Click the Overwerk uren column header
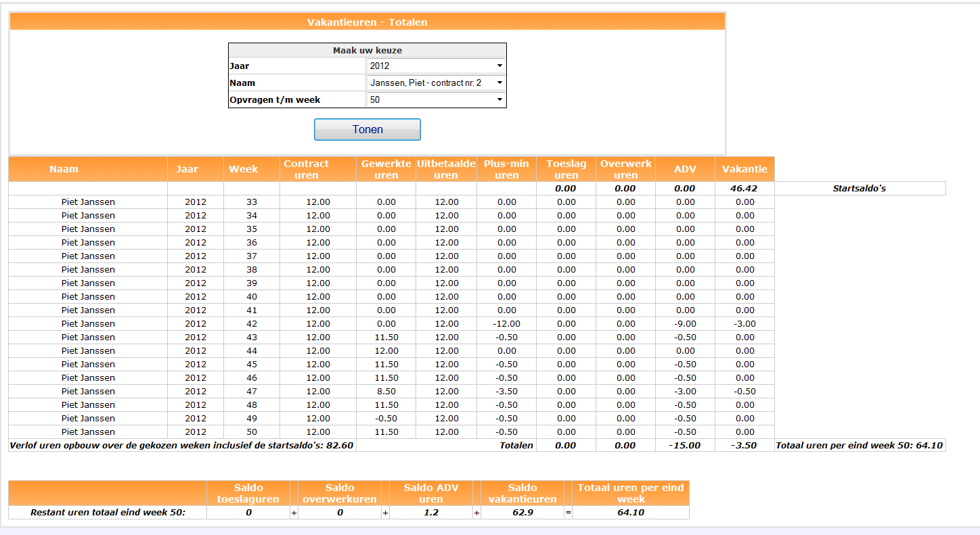 (x=625, y=169)
